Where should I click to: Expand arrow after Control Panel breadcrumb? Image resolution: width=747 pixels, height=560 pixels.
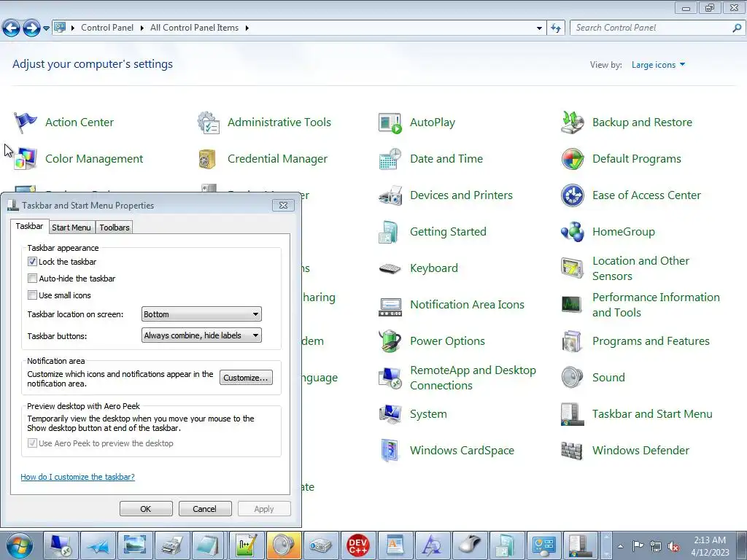pos(142,28)
